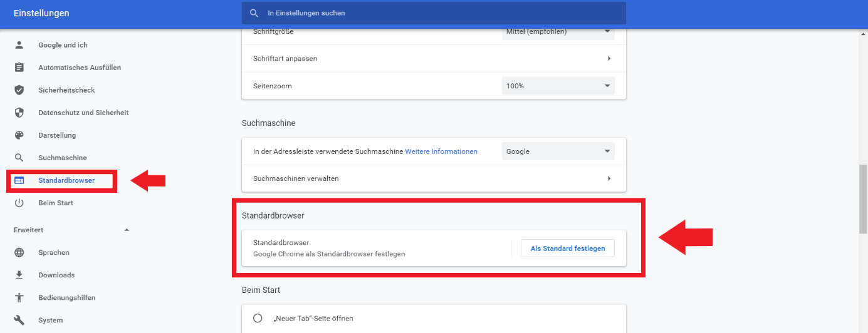Click the Darstellung palette icon

19,135
